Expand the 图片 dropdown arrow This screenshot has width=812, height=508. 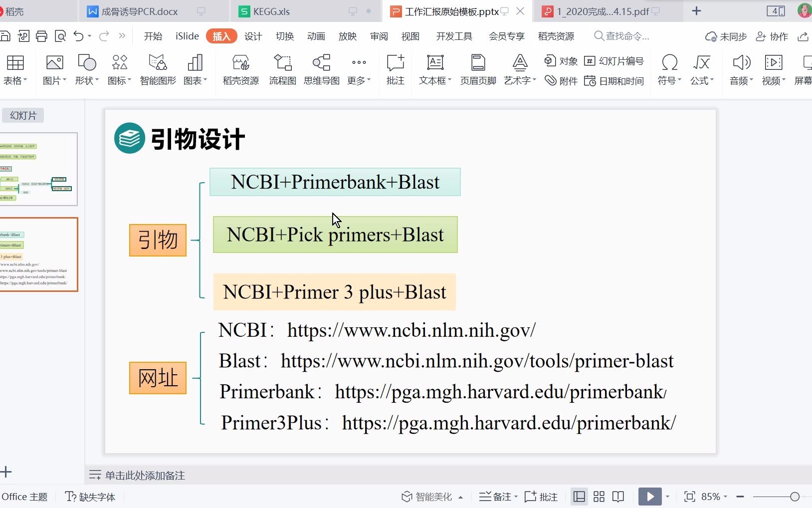tap(65, 80)
